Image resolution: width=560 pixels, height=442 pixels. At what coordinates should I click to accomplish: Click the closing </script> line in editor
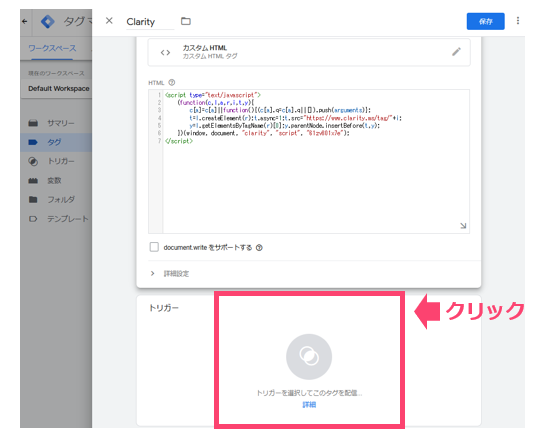[179, 141]
